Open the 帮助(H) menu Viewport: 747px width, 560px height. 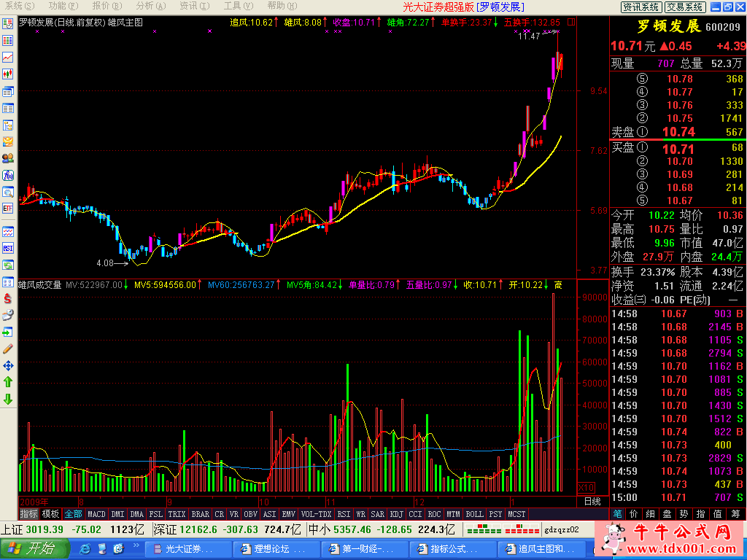click(282, 6)
